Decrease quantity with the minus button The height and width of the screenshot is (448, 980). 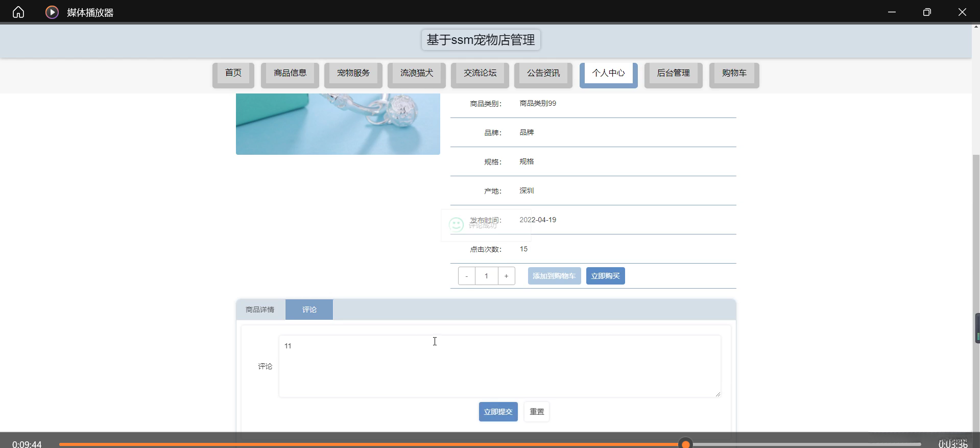[467, 276]
